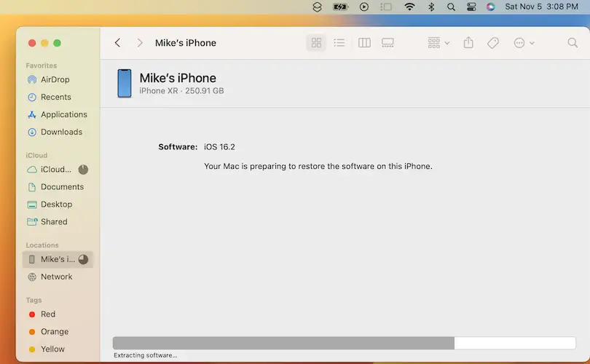Click the Edit Tags icon
590x364 pixels.
(x=493, y=43)
